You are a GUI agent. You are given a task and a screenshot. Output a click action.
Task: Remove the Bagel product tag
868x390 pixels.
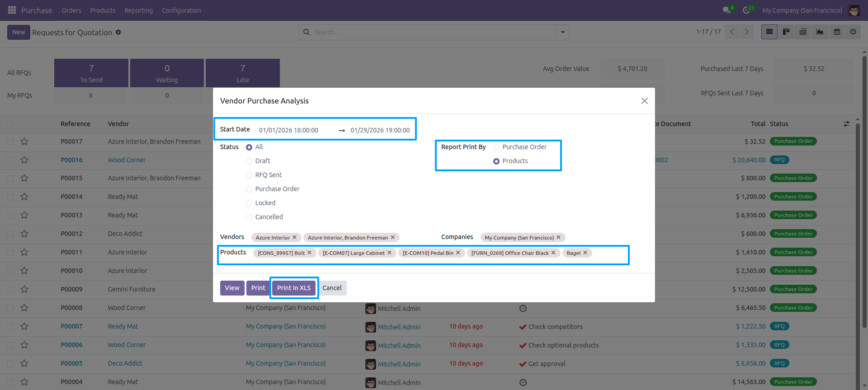coord(585,253)
